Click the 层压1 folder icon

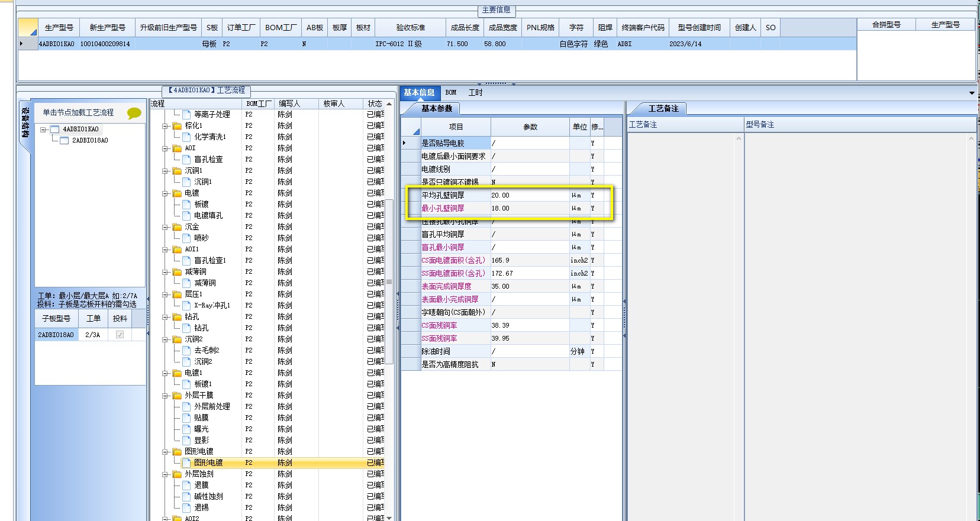(x=177, y=295)
